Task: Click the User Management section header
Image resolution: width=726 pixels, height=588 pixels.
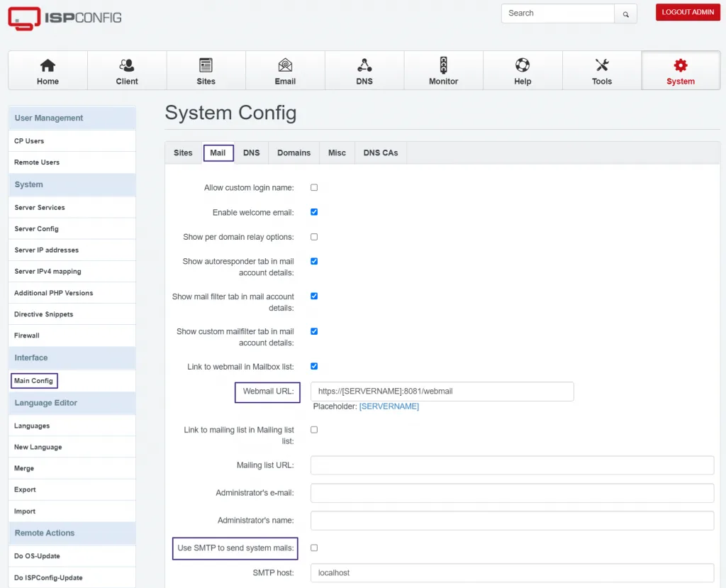Action: click(x=72, y=118)
